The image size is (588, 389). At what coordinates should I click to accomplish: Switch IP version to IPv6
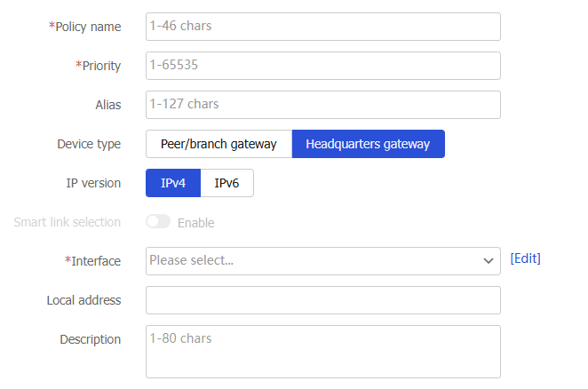pos(226,183)
